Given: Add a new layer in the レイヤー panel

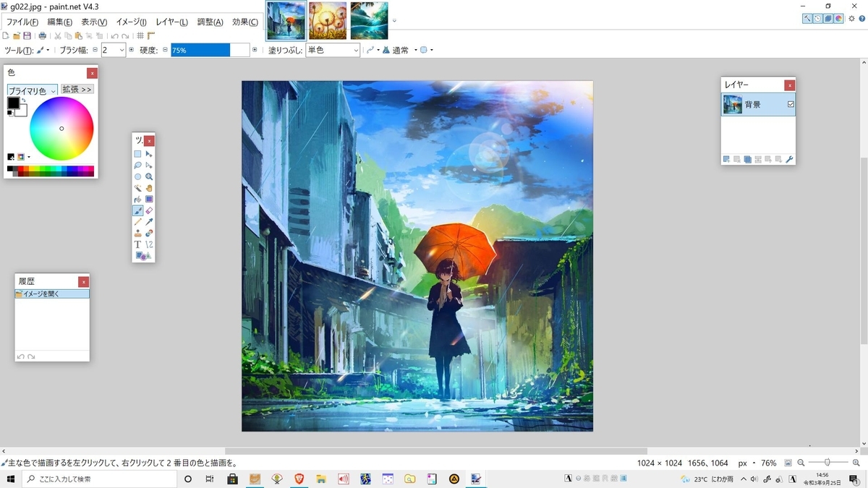Looking at the screenshot, I should [726, 159].
